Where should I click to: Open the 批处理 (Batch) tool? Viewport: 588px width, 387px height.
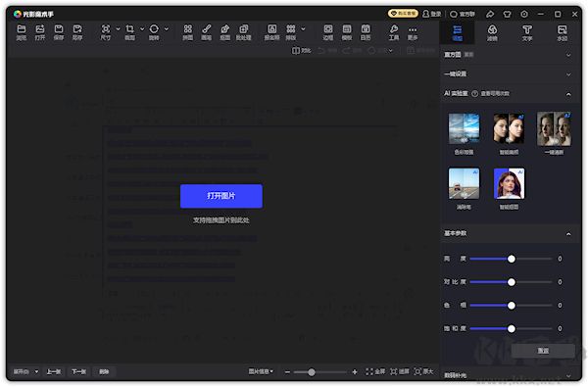[x=243, y=32]
